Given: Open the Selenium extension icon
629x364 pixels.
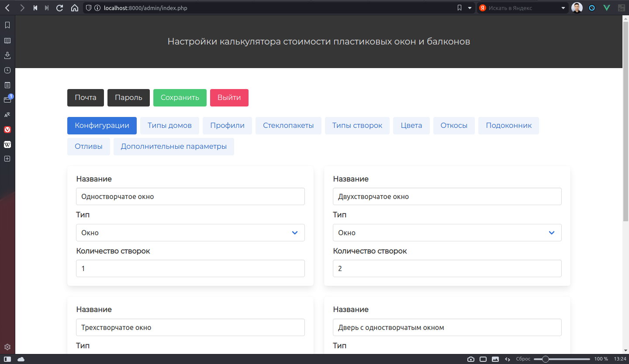Looking at the screenshot, I should click(x=621, y=8).
